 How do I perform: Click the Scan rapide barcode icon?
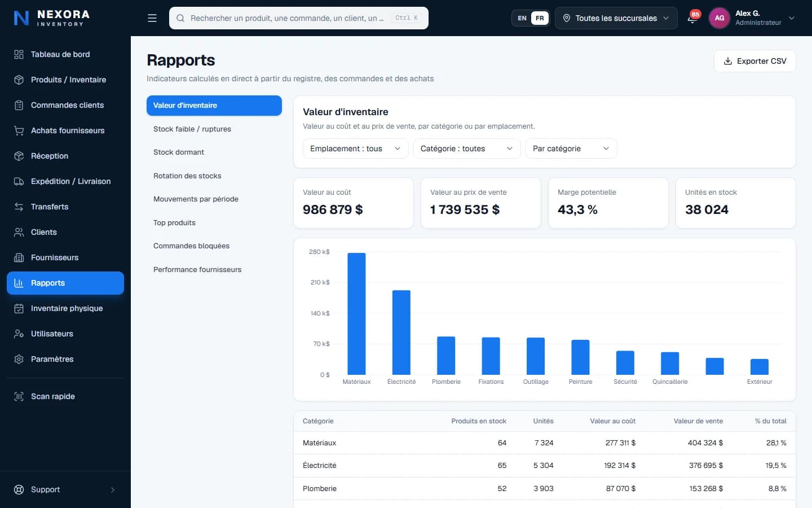point(19,396)
